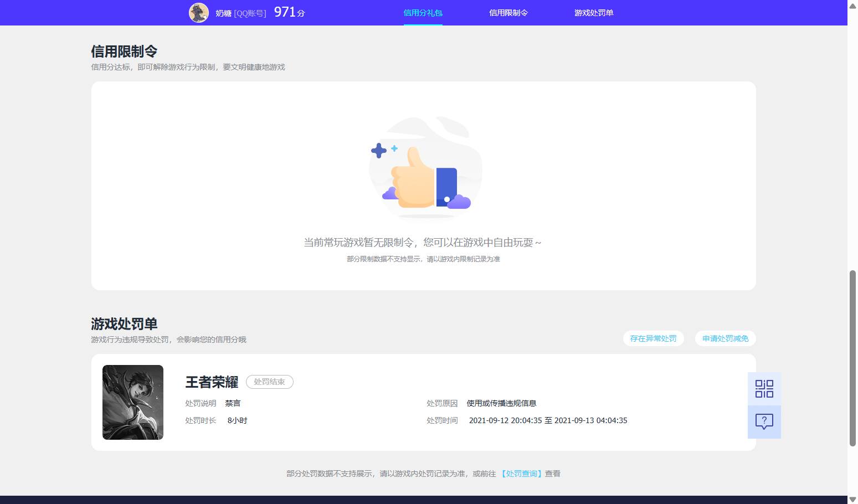
Task: Click the user avatar in header
Action: (199, 12)
